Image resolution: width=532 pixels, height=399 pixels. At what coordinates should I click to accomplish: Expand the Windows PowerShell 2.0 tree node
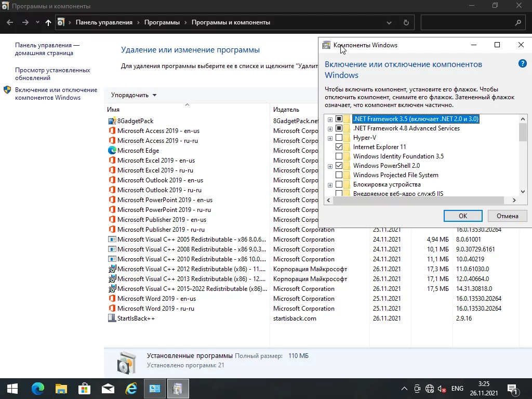(330, 166)
